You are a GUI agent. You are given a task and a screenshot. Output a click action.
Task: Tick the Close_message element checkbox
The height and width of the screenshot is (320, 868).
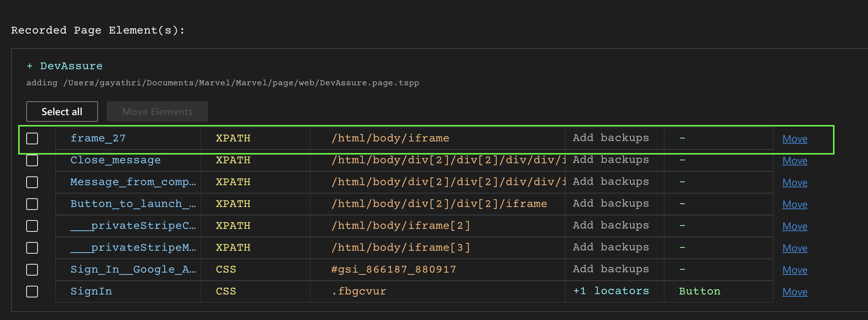32,160
